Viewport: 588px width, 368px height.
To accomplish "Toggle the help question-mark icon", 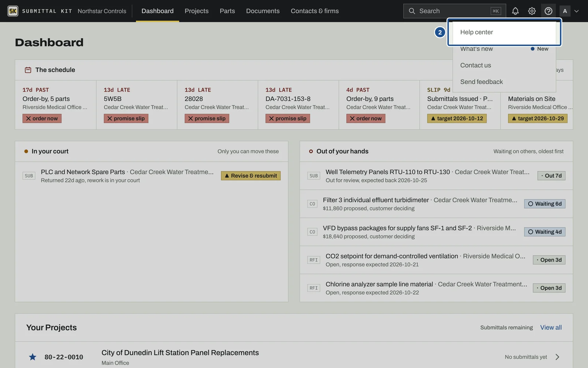I will click(x=548, y=11).
